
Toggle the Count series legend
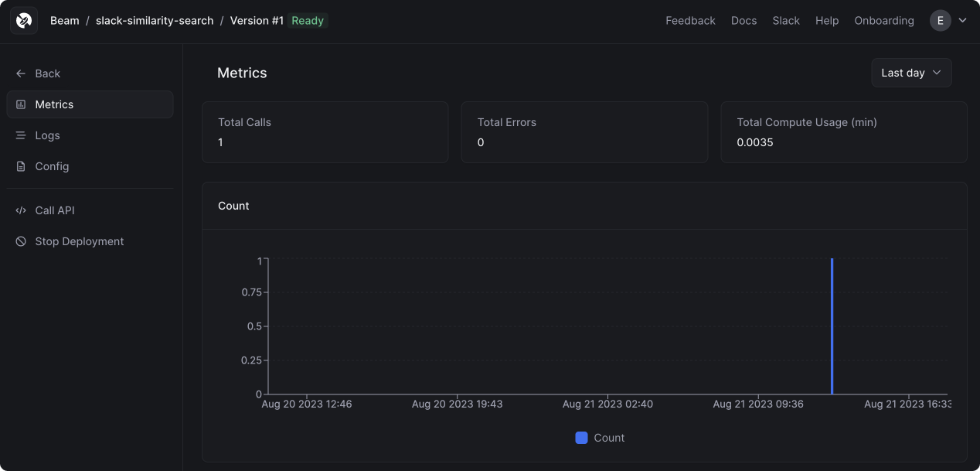pyautogui.click(x=600, y=438)
